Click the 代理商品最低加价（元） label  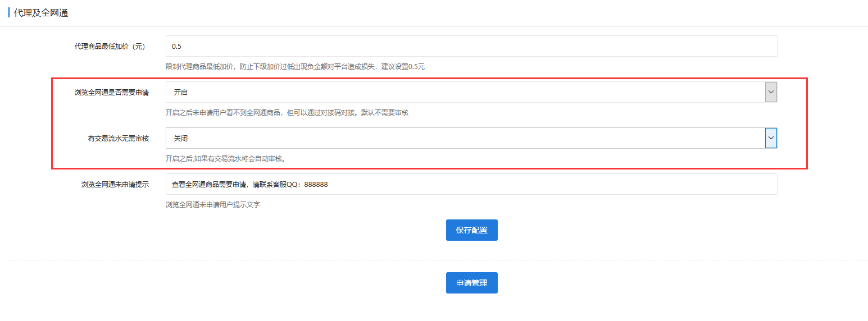click(x=111, y=46)
